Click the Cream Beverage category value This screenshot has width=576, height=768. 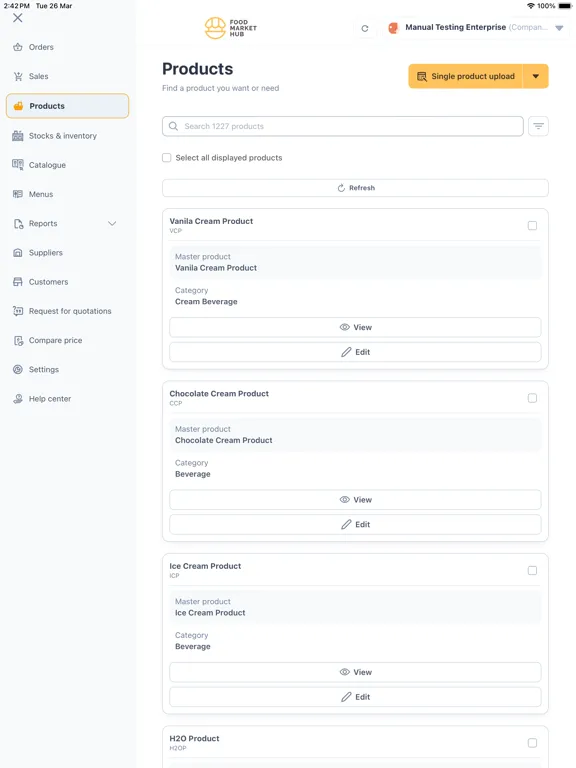point(206,302)
